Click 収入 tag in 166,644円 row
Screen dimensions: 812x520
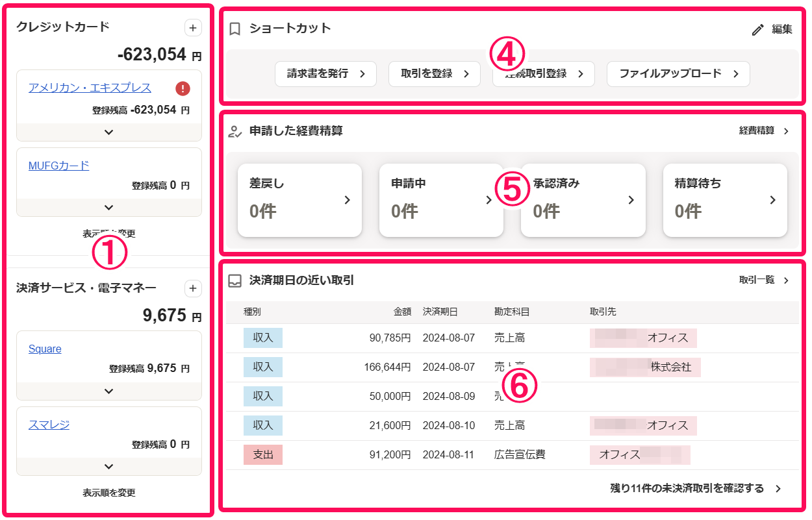(263, 367)
